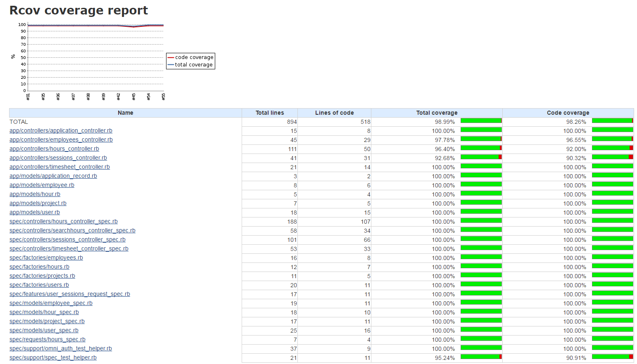The width and height of the screenshot is (637, 364).
Task: Click the Code coverage column header
Action: (x=568, y=113)
